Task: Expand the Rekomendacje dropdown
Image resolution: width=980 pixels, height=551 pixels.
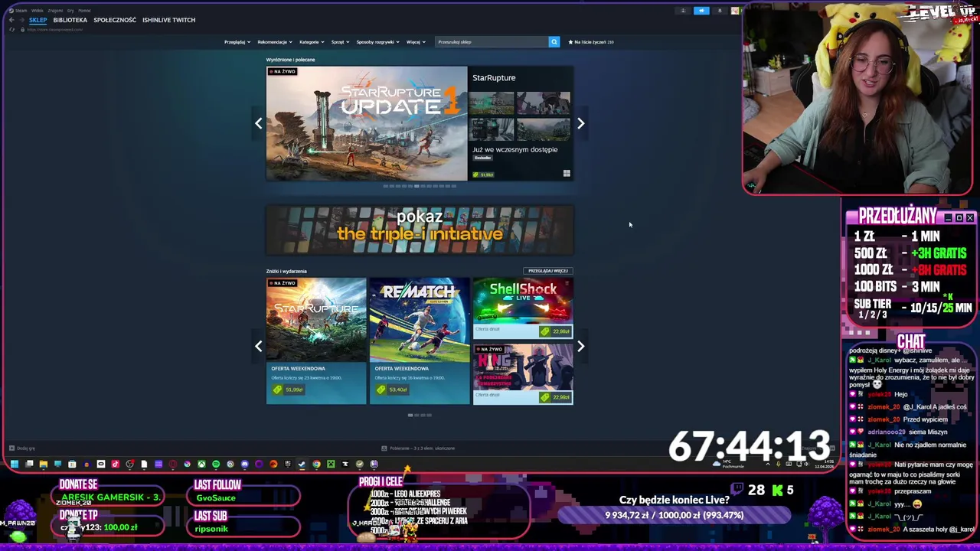Action: tap(274, 42)
